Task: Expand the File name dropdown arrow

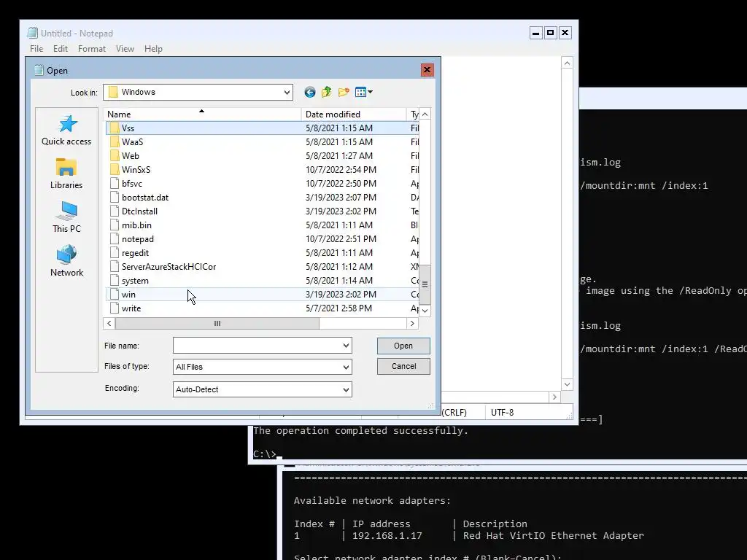Action: (346, 346)
